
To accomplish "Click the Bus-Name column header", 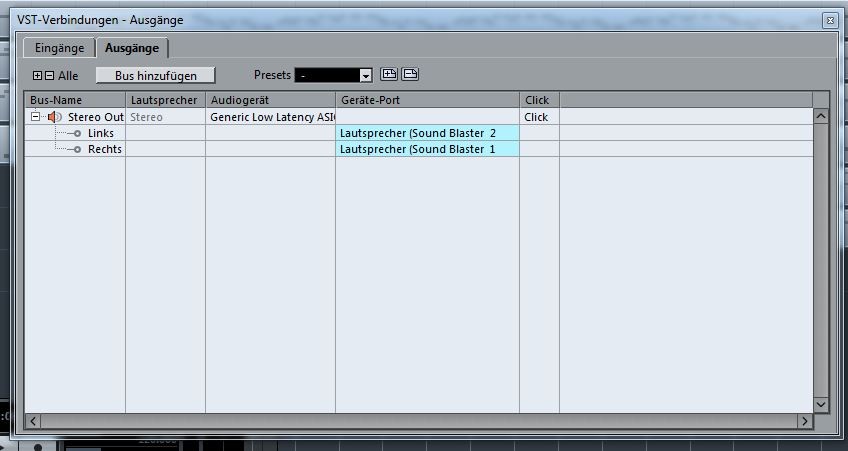I will [x=75, y=100].
